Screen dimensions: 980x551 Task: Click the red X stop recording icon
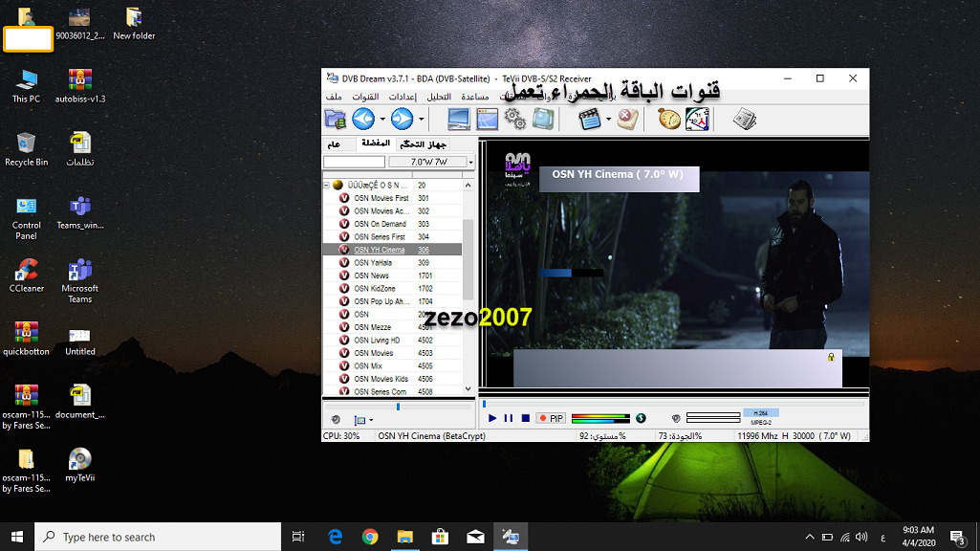(x=627, y=119)
